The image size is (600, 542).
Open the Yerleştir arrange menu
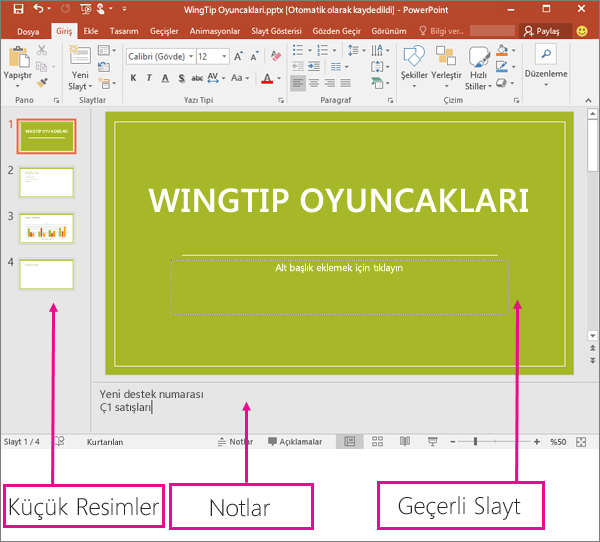click(446, 65)
